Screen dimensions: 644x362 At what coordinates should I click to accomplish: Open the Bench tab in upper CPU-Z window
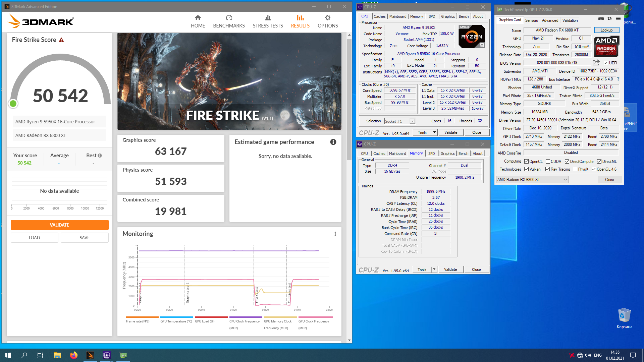(464, 16)
